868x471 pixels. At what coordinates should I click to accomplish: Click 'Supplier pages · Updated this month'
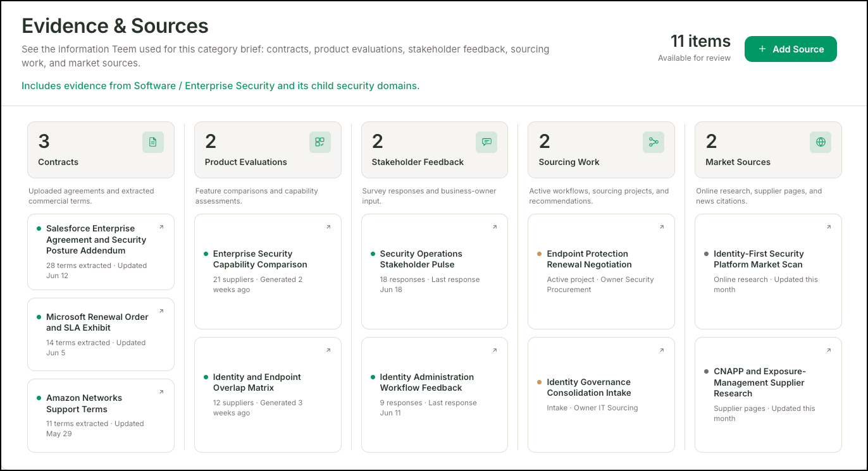[764, 413]
